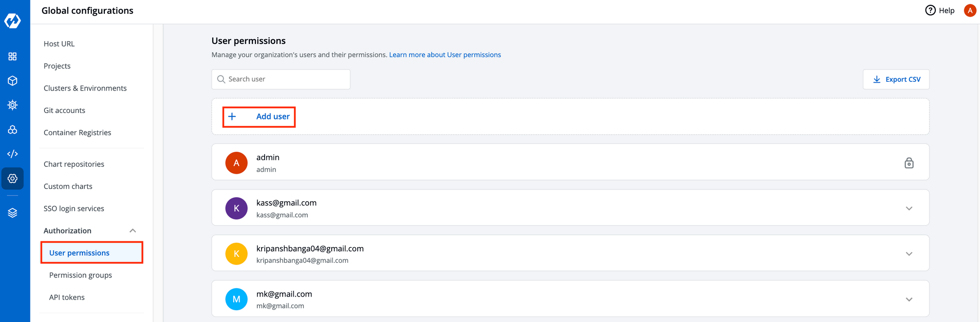
Task: Open Git accounts settings
Action: click(x=64, y=111)
